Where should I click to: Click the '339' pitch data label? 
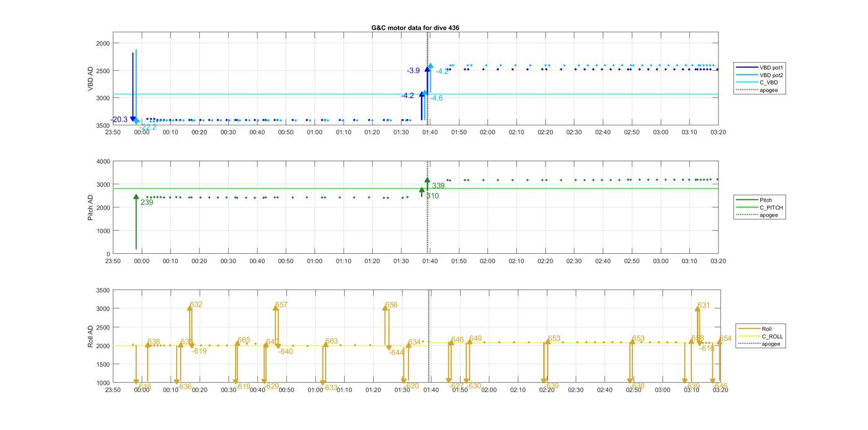(x=438, y=186)
